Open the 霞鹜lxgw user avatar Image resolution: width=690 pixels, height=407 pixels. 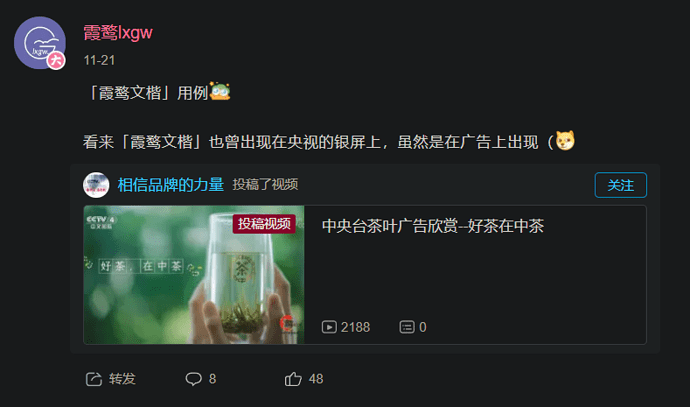point(40,43)
